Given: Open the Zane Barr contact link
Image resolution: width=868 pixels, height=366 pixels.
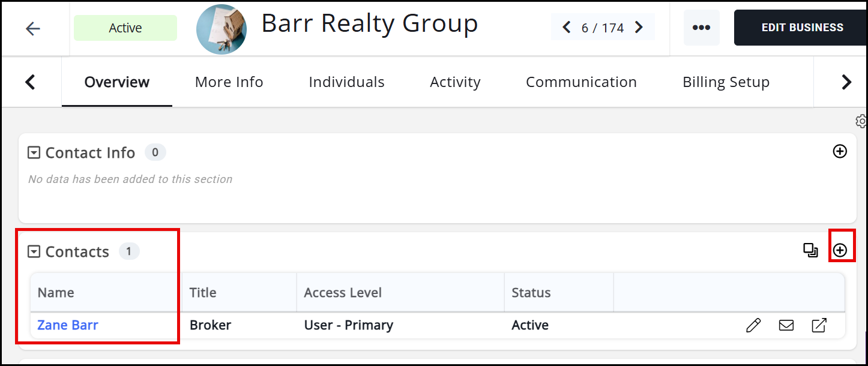Looking at the screenshot, I should pos(68,325).
